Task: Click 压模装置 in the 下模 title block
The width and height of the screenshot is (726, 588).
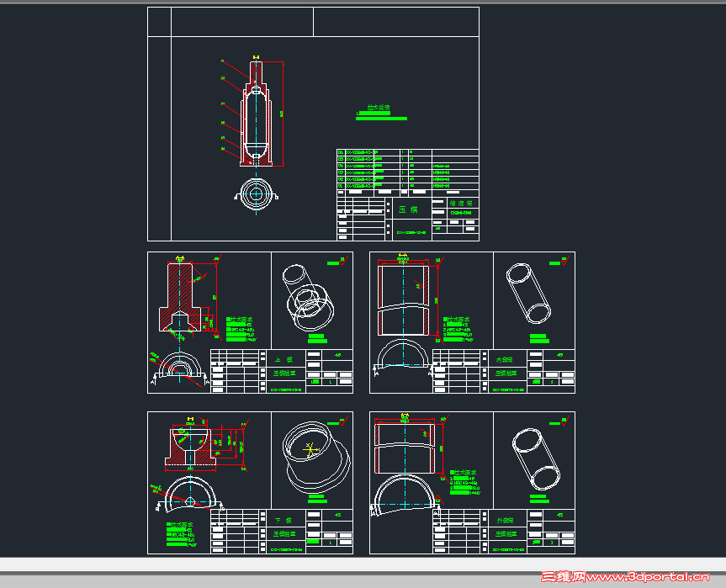Action: coord(284,534)
